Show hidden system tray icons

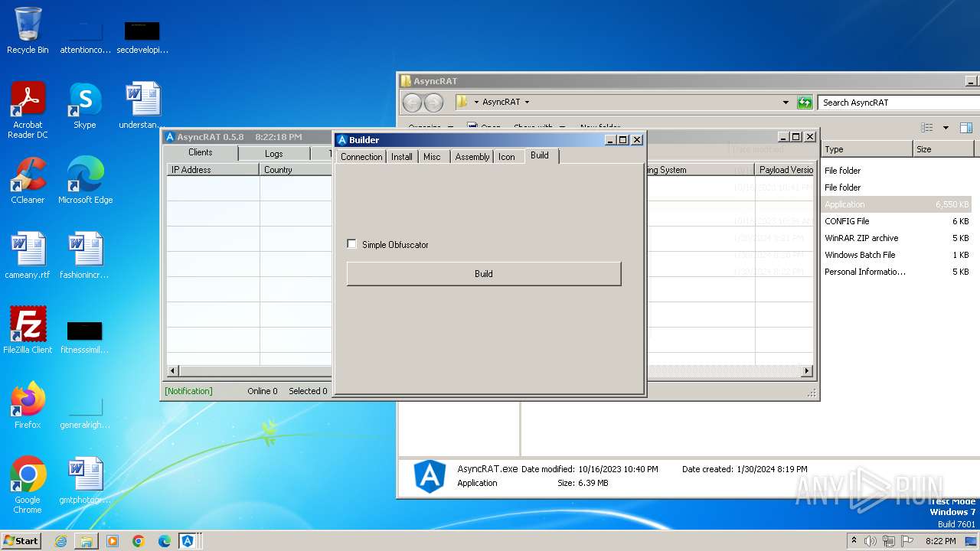coord(854,541)
